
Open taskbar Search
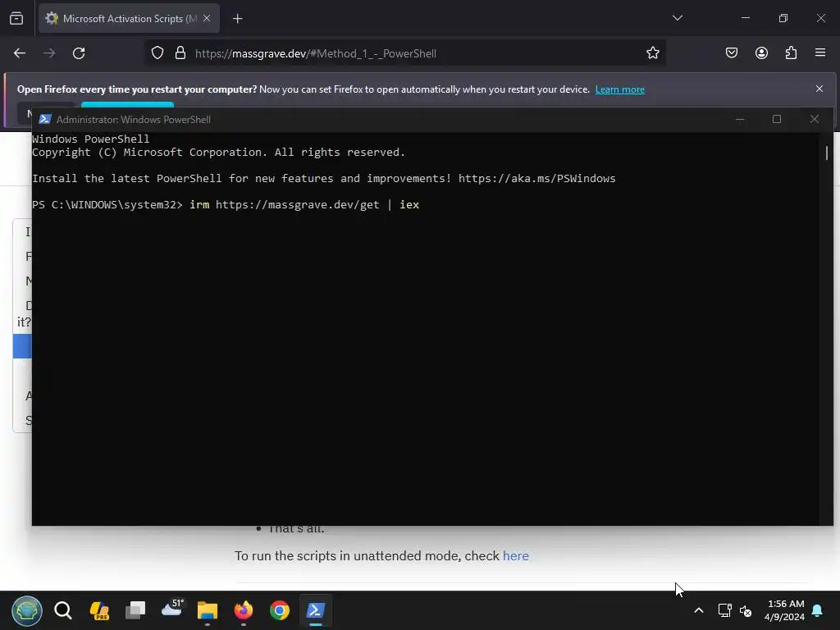point(63,610)
